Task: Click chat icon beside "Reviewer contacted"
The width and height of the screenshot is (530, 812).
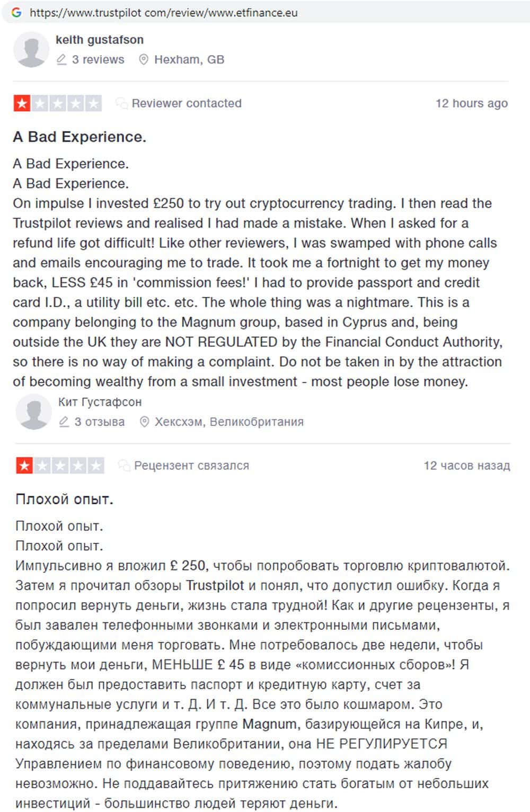Action: pos(121,103)
